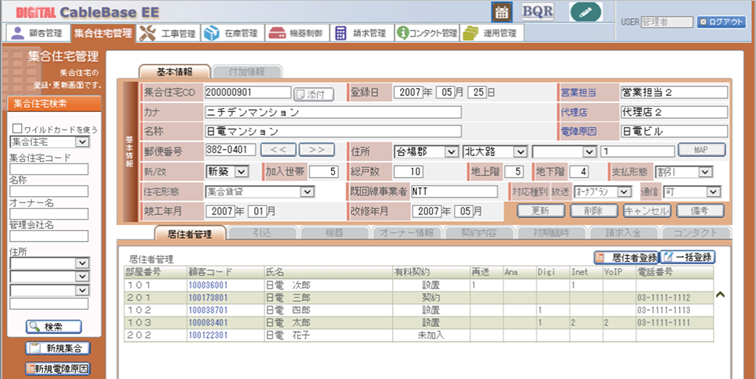Switch to the 契約内容 tab
Viewport: 756px width, 379px height.
pyautogui.click(x=479, y=233)
